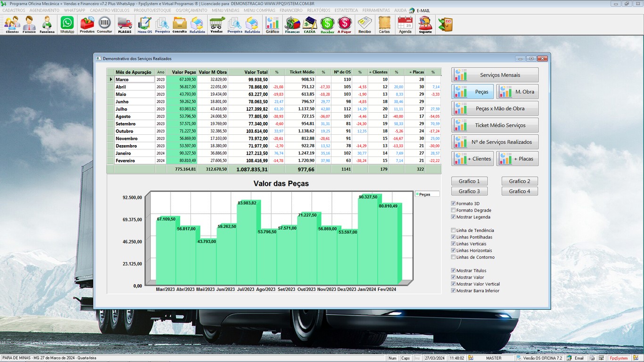Click the Jul/2023 bar in the chart
Screen dimensions: 644x362
click(247, 242)
